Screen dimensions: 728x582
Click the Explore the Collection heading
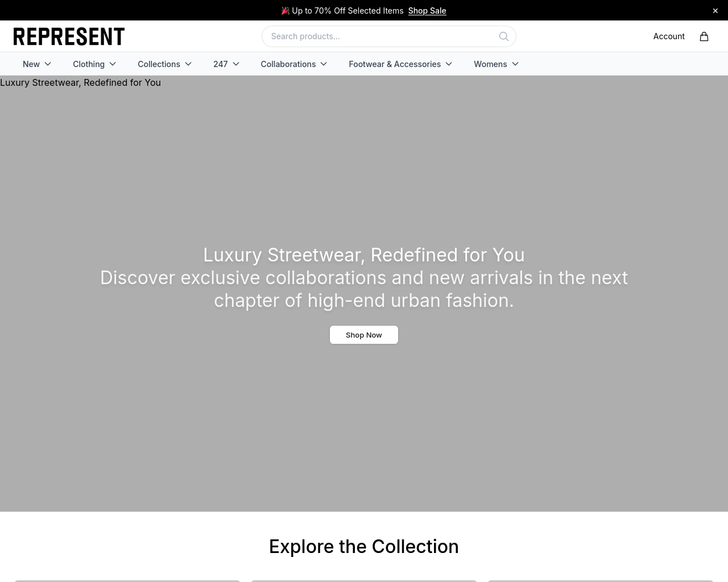[364, 546]
